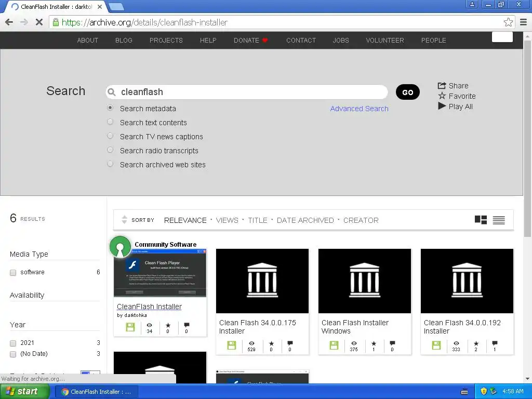Click the red heart next to Donate
Screen dimensions: 532x399
click(265, 41)
